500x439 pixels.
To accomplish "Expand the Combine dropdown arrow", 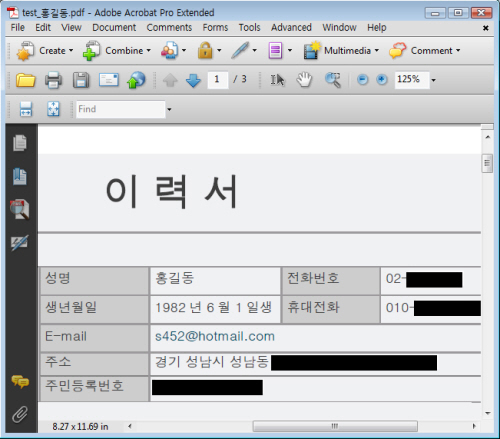I will [149, 51].
